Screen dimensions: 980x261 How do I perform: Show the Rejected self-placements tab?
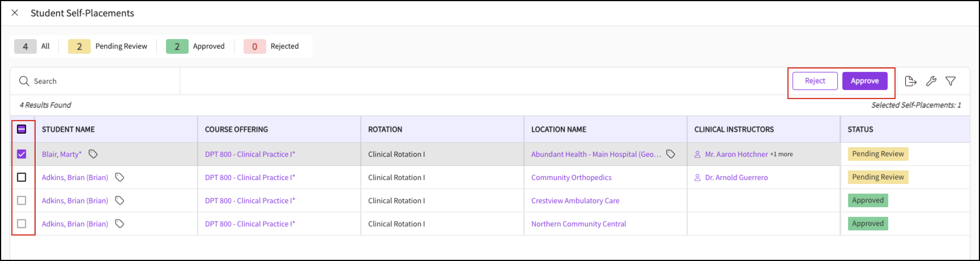coord(272,46)
